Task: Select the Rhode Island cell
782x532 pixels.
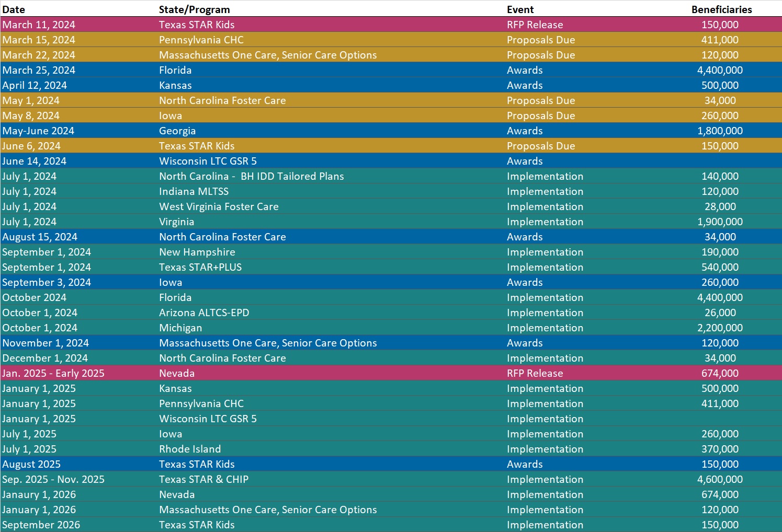Action: 190,449
